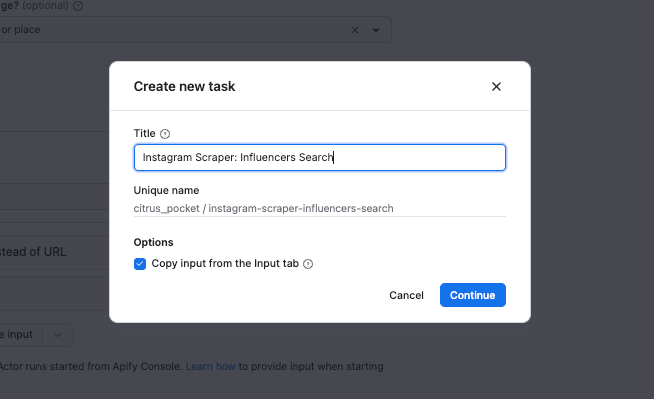Expand the 'or place' dropdown arrow

376,30
